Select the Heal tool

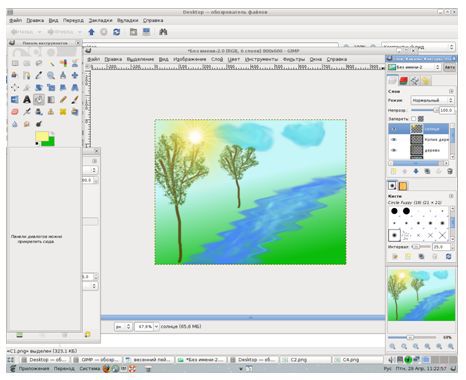coord(63,112)
